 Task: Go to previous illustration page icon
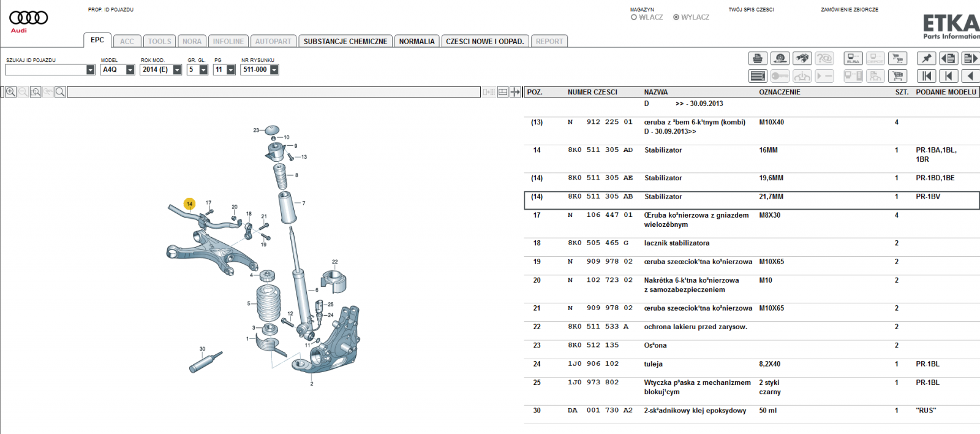point(948,58)
